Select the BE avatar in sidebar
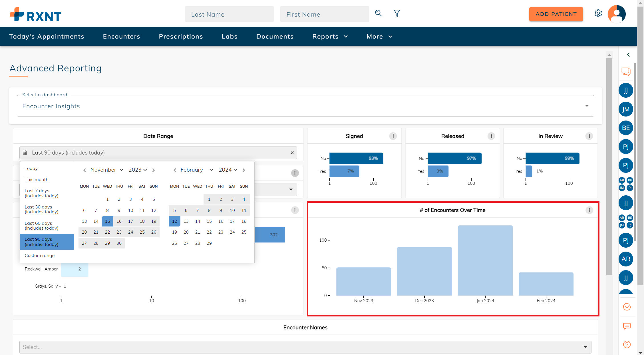The height and width of the screenshot is (355, 644). pyautogui.click(x=625, y=128)
